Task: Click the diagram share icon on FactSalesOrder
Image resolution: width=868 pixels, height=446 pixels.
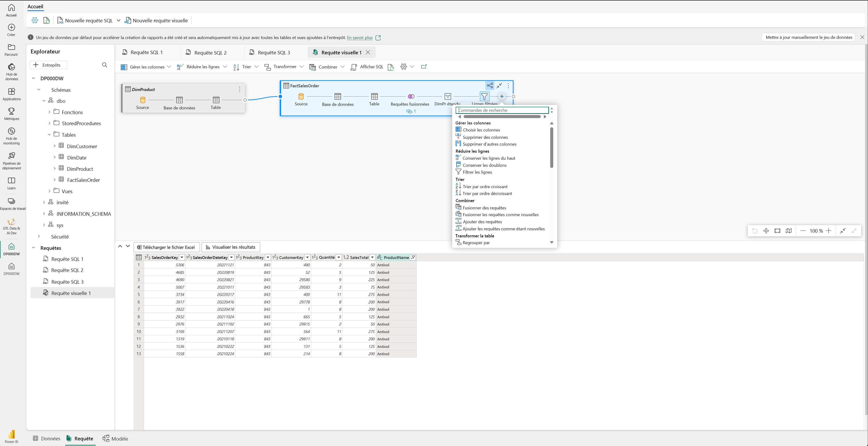Action: point(490,86)
